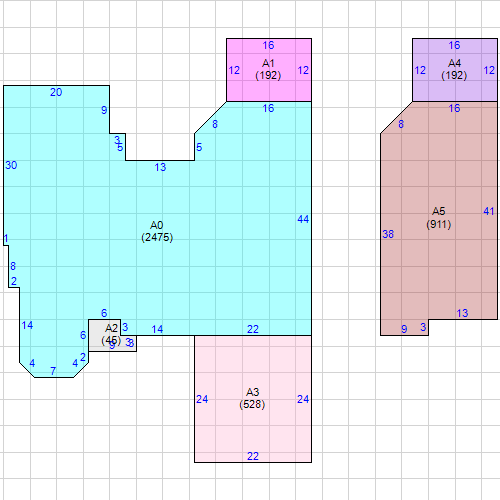
Task: Select the A0 (2475) area label
Action: [x=157, y=231]
